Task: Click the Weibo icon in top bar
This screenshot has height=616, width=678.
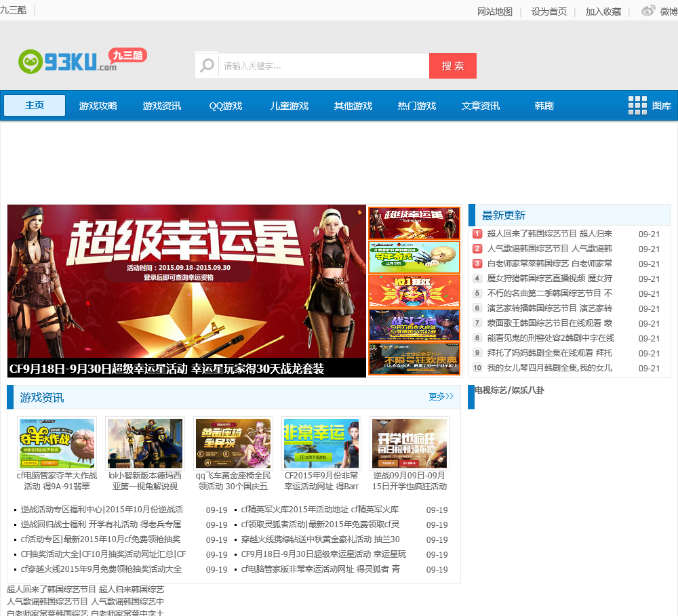Action: (x=647, y=11)
